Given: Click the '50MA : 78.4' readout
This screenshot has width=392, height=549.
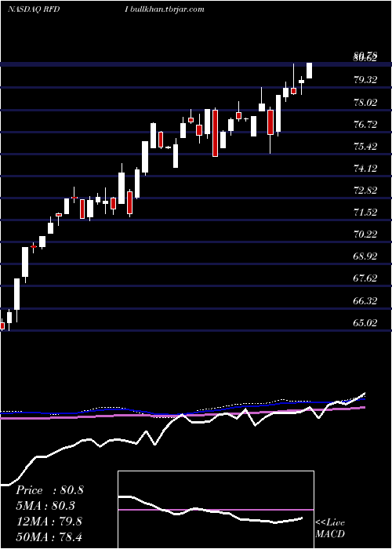Looking at the screenshot, I should click(x=49, y=536).
